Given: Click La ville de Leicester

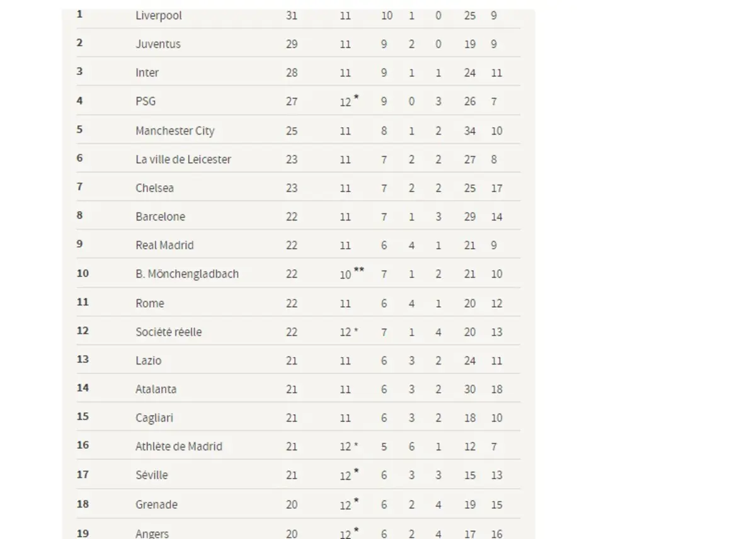Looking at the screenshot, I should pyautogui.click(x=183, y=159).
